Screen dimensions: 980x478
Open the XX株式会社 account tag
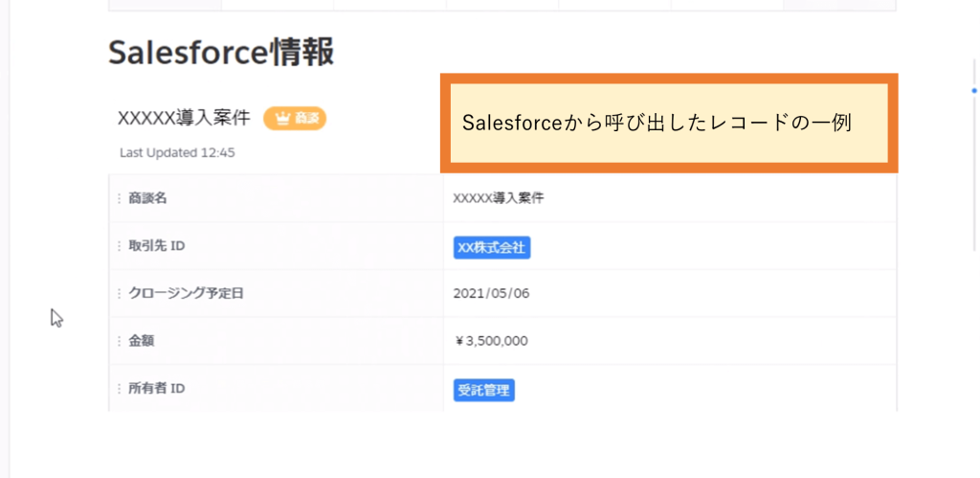492,248
